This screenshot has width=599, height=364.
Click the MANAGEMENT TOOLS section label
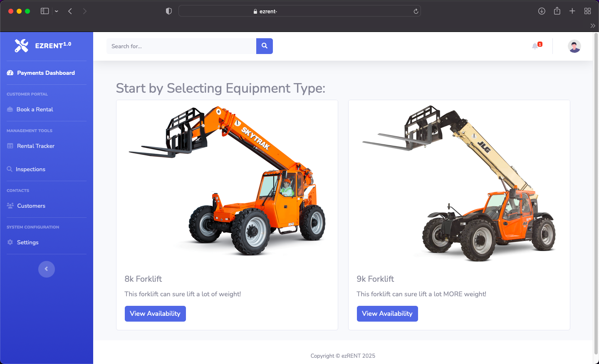pos(30,131)
